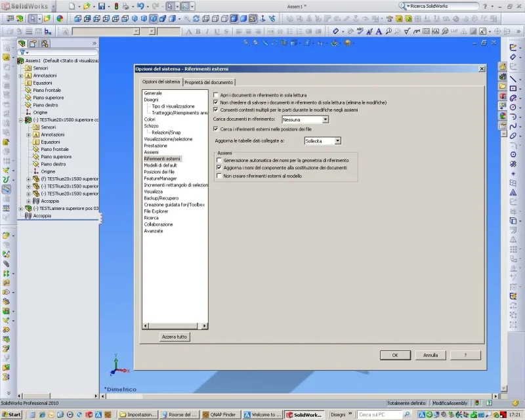Click the Balloon annotation icon
Viewport: 525px width, 420px height.
(388, 31)
